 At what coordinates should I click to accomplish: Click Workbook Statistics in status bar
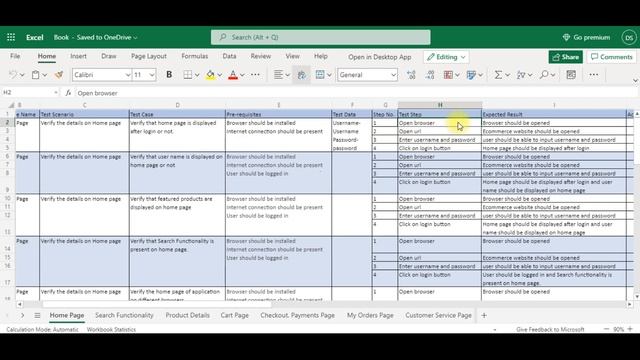coord(111,329)
